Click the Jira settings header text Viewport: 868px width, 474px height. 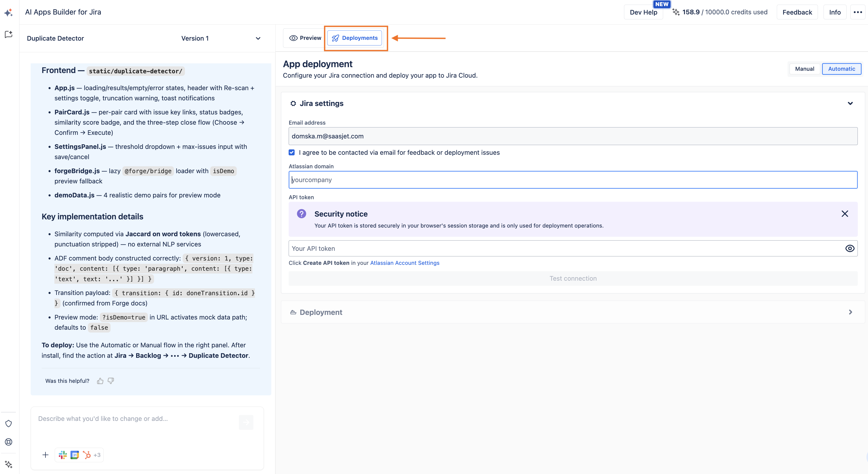click(x=321, y=103)
